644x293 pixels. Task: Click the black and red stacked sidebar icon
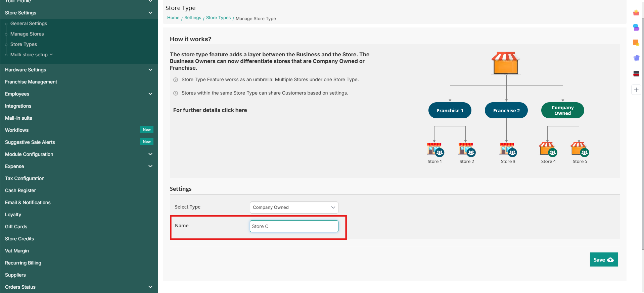636,74
